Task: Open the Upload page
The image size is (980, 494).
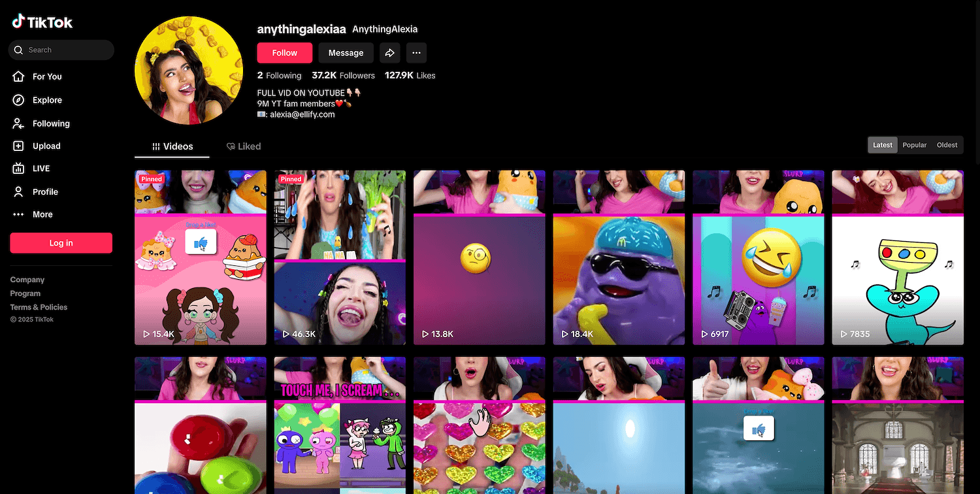Action: pyautogui.click(x=46, y=146)
